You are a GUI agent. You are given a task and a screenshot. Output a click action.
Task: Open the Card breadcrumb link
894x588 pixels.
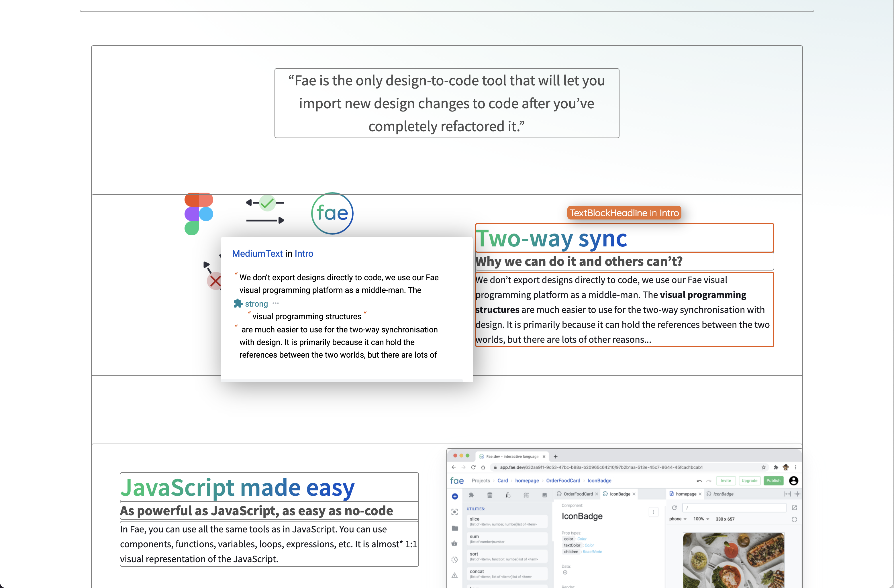click(503, 481)
